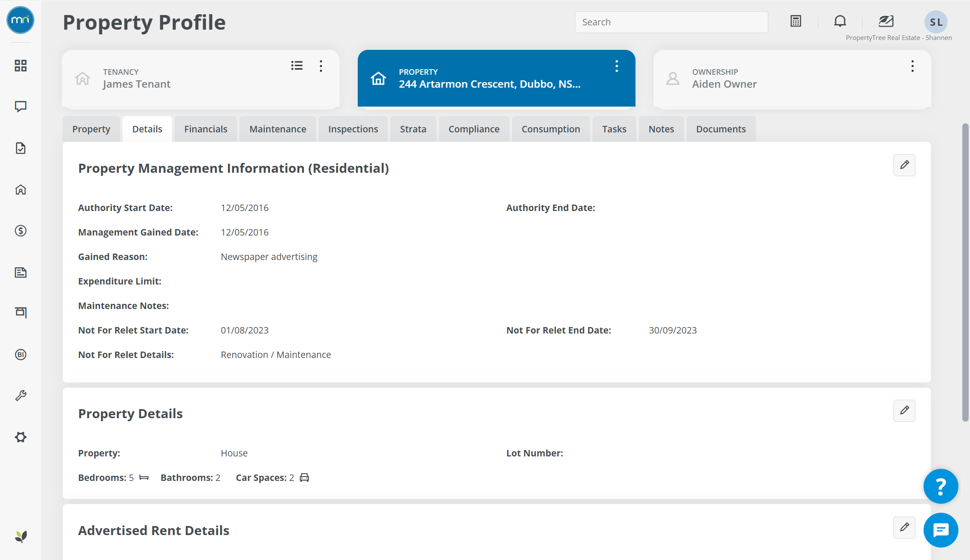Switch to the Financials tab
The image size is (970, 560).
click(206, 129)
